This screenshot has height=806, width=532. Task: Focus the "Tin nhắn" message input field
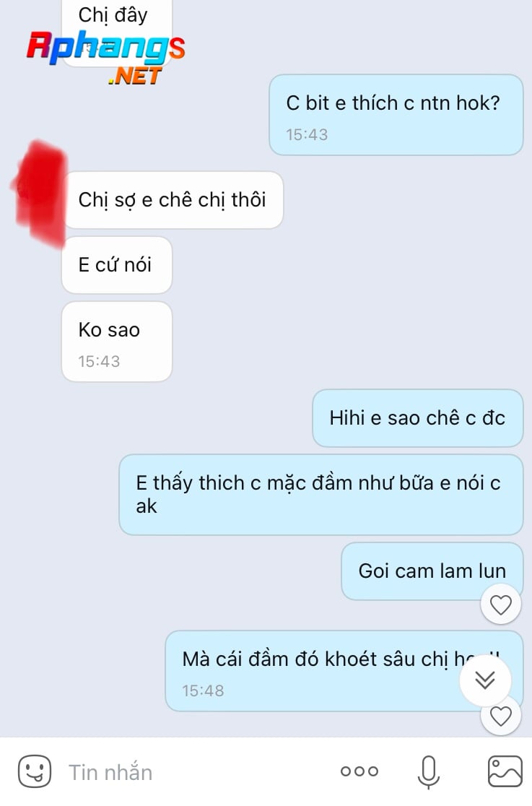tap(196, 772)
